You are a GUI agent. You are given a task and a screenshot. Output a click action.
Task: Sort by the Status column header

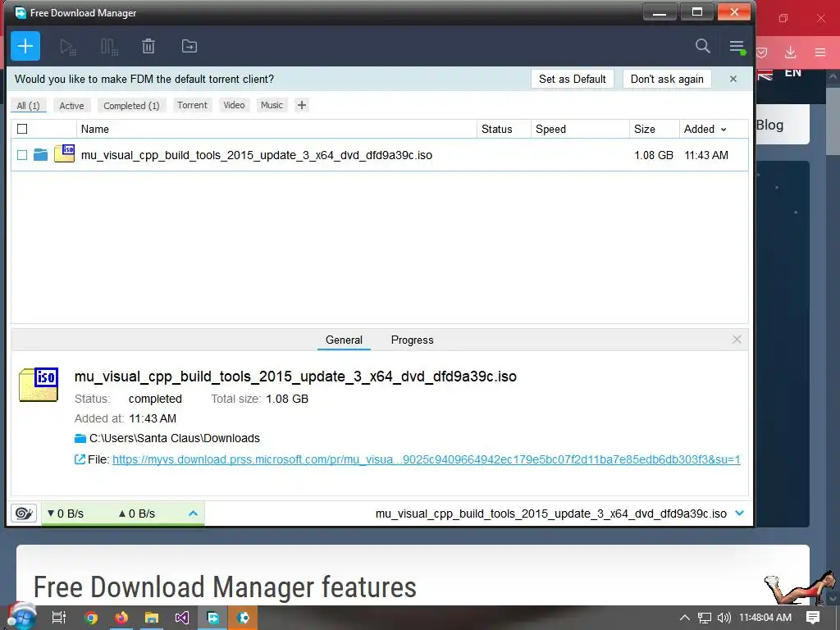click(x=496, y=129)
